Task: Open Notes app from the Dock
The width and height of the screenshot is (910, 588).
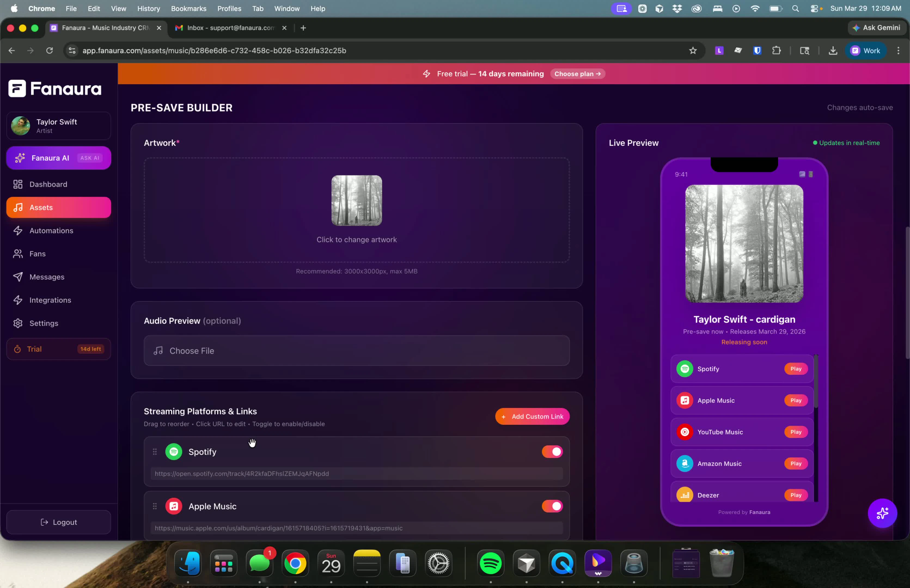Action: [x=367, y=563]
